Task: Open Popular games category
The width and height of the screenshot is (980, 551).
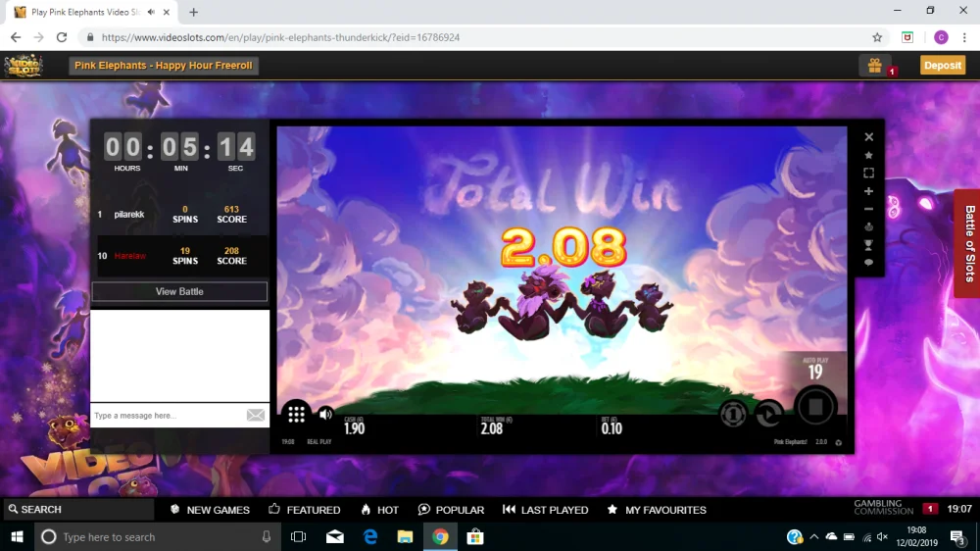Action: point(451,510)
